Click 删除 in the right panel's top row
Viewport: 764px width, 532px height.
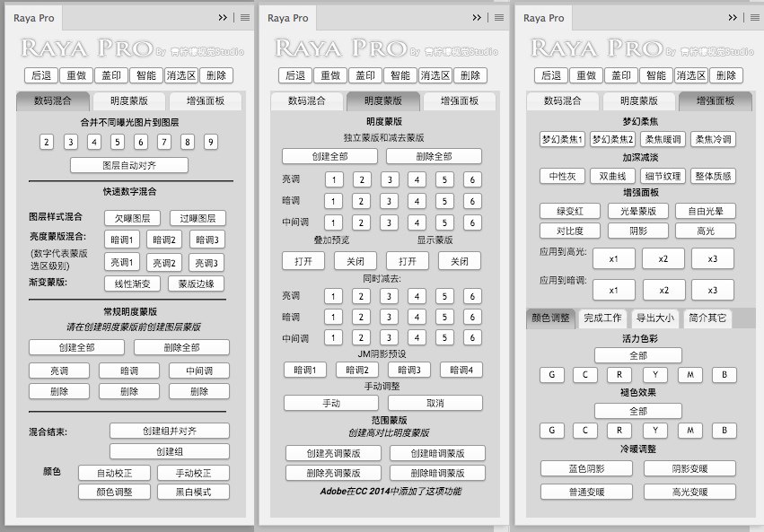point(726,75)
